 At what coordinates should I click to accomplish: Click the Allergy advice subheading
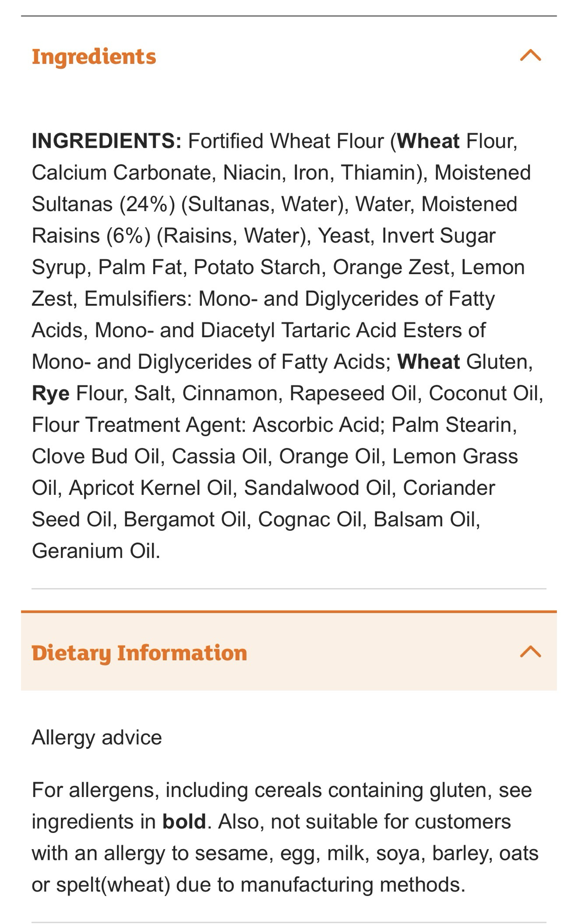97,737
